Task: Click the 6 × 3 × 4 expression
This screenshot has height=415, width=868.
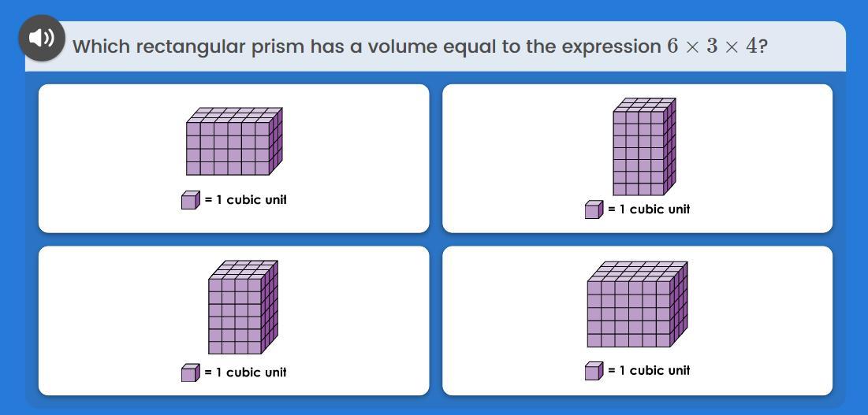Action: (712, 46)
